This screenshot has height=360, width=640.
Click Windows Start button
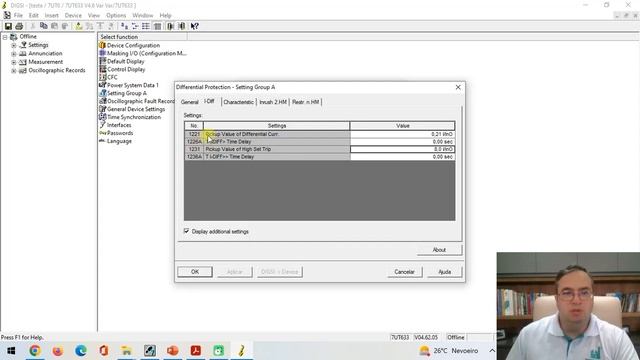click(x=11, y=351)
